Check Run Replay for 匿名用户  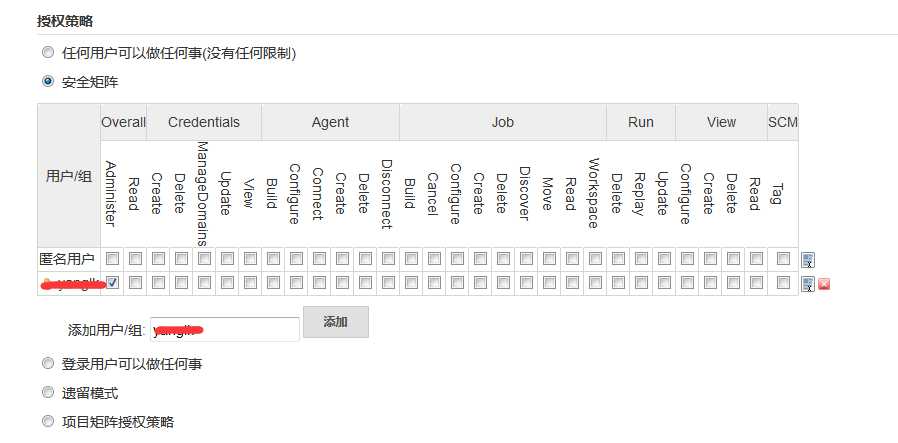[x=640, y=258]
